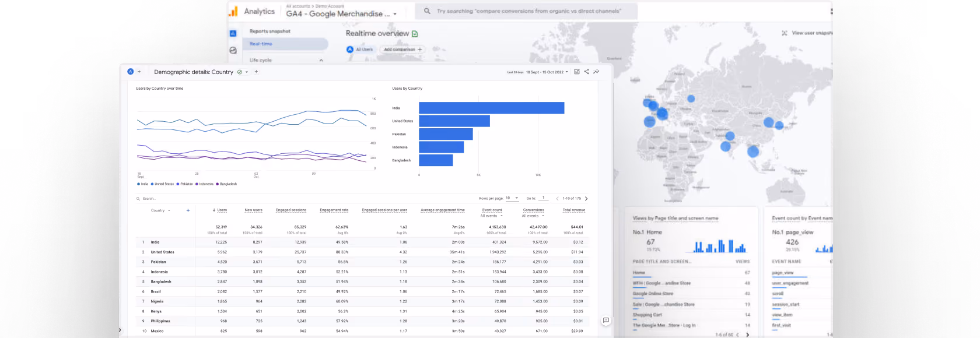Viewport: 980px width, 338px height.
Task: Click the top search bar in Analytics
Action: pyautogui.click(x=527, y=11)
